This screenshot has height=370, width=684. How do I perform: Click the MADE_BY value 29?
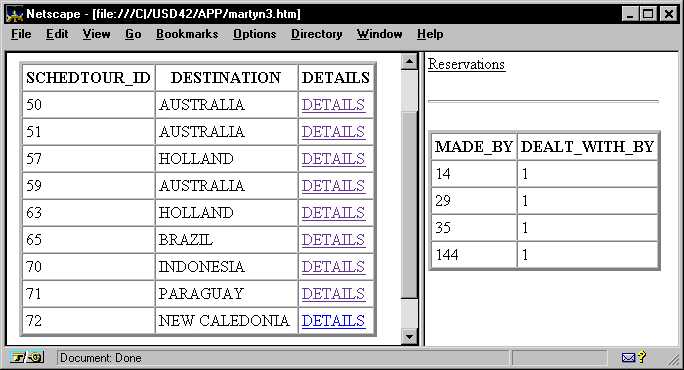[x=474, y=201]
